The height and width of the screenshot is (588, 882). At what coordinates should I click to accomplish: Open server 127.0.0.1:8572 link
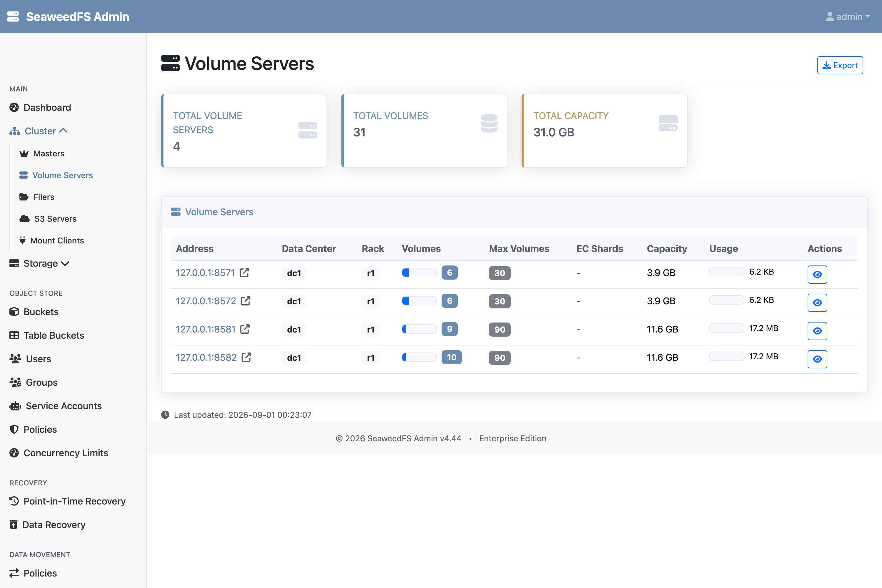pyautogui.click(x=206, y=301)
